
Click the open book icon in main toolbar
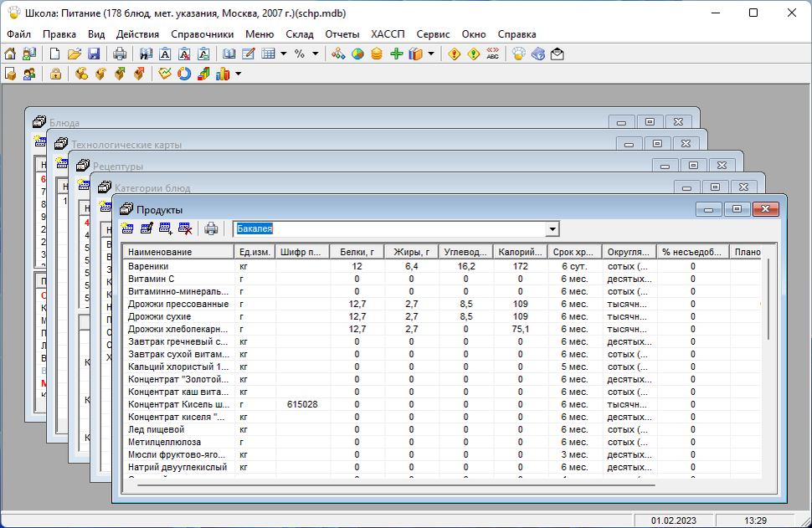[x=229, y=54]
